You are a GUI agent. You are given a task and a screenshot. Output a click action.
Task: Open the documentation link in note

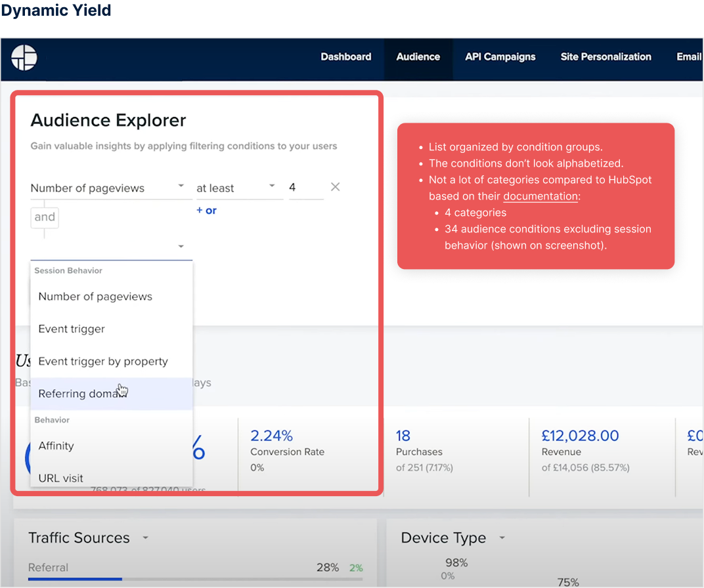[540, 196]
